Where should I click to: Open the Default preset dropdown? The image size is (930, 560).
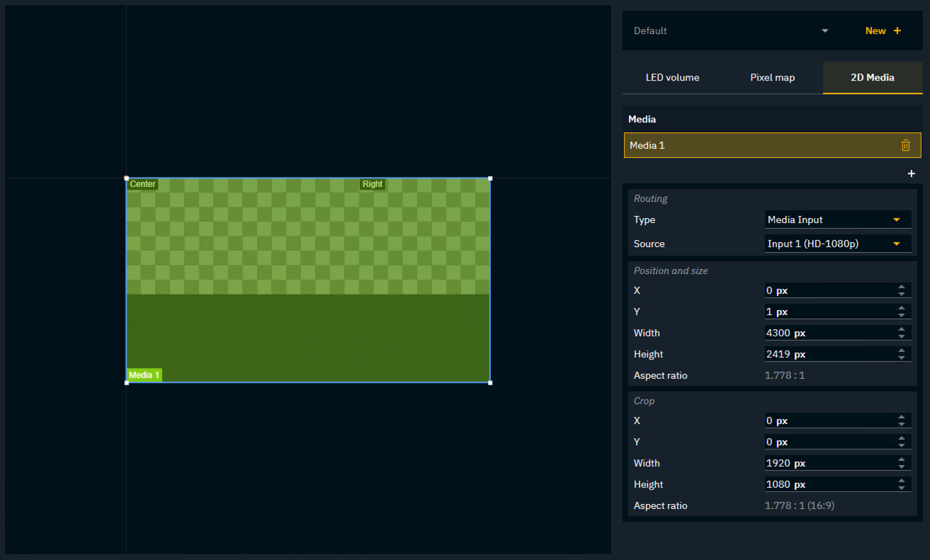coord(730,30)
